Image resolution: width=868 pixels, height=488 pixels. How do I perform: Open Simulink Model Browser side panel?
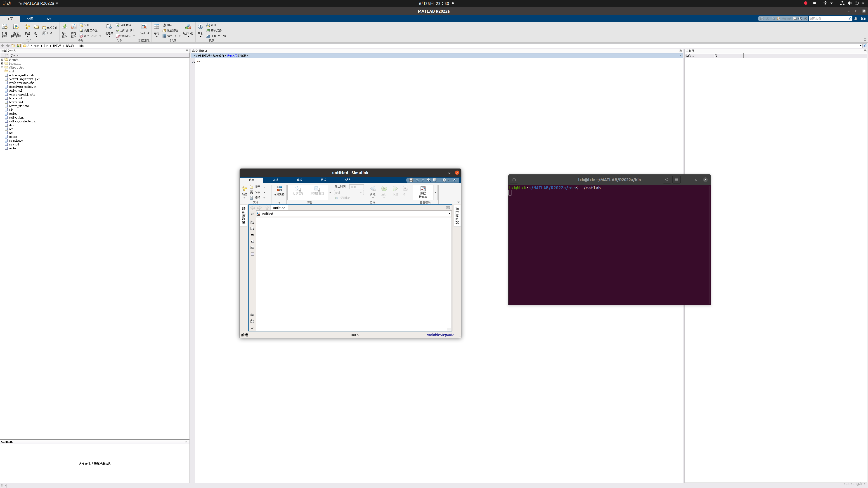(244, 216)
